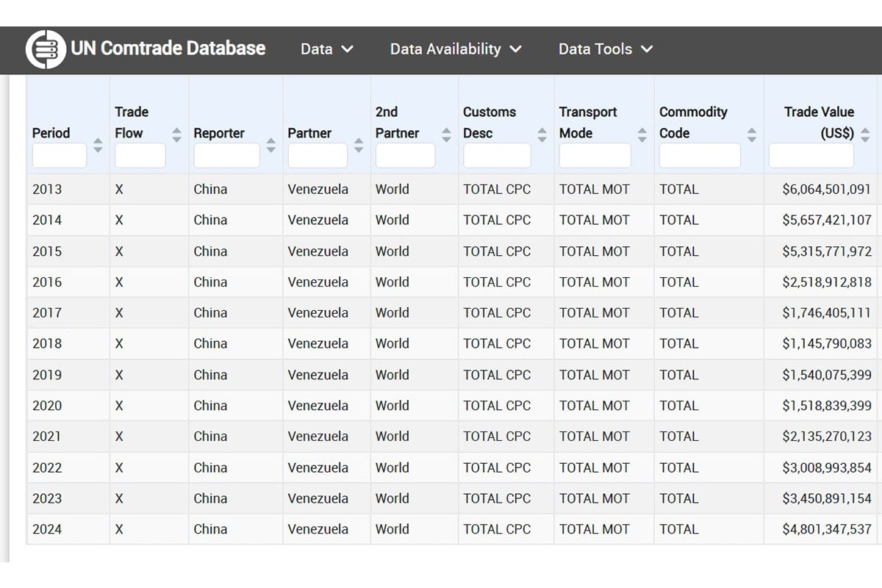Focus the Trade Value filter field
Viewport: 882px width, 588px height.
pyautogui.click(x=811, y=156)
